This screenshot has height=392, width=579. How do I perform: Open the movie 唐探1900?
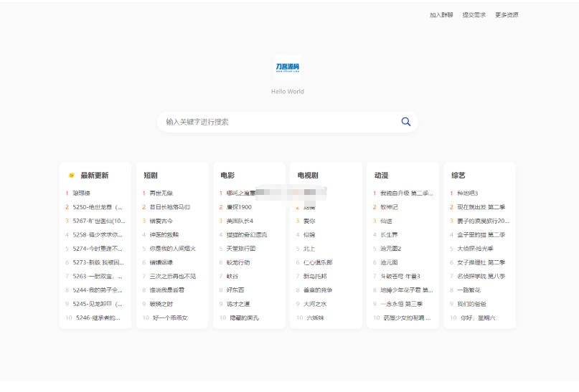click(x=239, y=207)
